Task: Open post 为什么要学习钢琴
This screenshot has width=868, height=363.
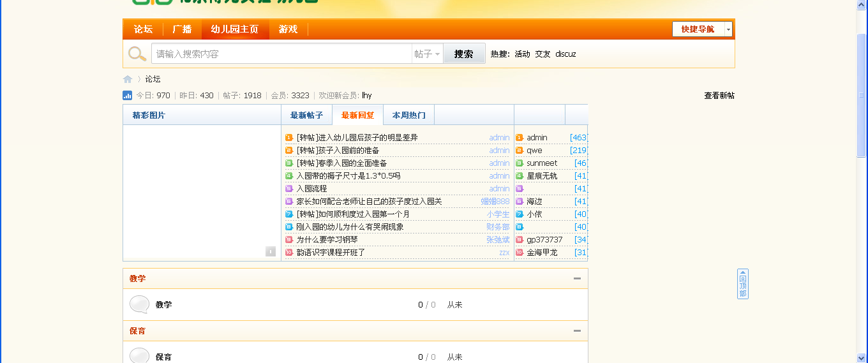Action: [327, 240]
